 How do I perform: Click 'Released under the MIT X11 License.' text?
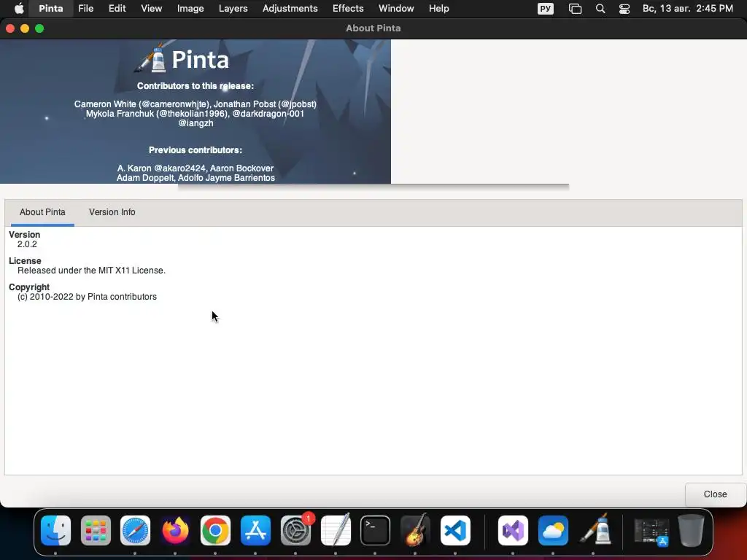pos(91,271)
